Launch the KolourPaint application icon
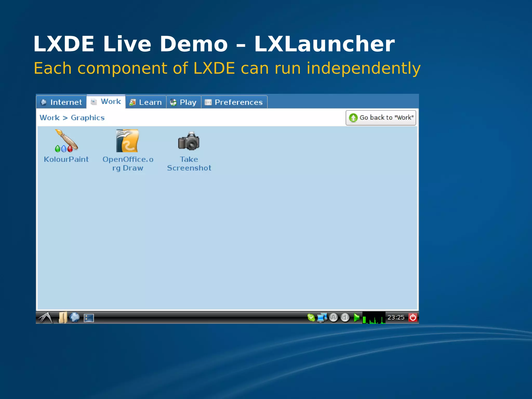 coord(66,141)
